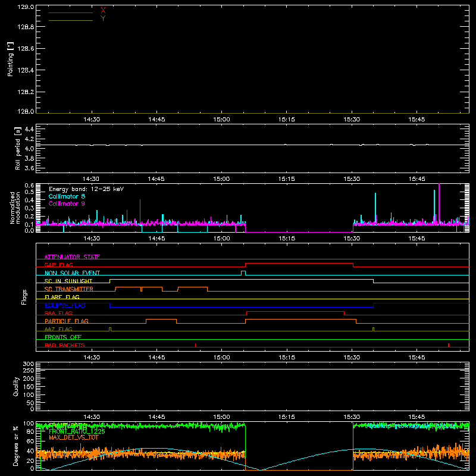Click the A47_FLAG pulse near 14:34
The image size is (476, 476).
(110, 330)
